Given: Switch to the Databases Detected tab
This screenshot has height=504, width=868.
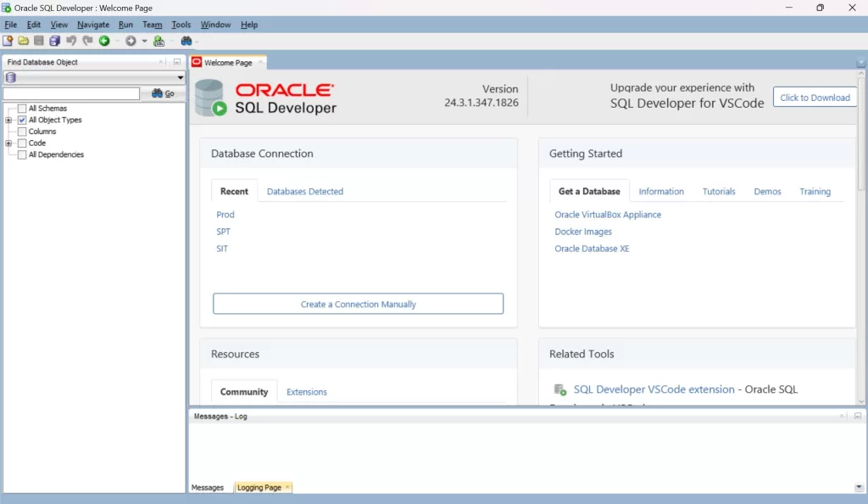Looking at the screenshot, I should tap(305, 192).
